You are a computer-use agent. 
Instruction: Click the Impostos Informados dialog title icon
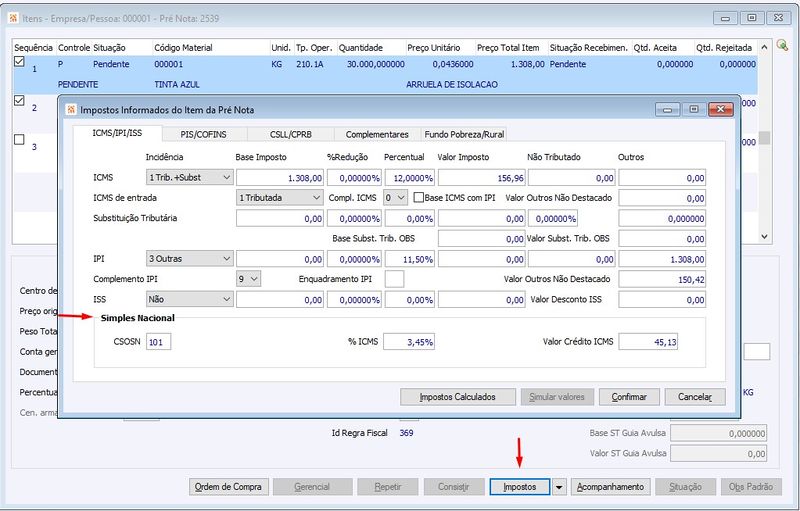[x=69, y=109]
